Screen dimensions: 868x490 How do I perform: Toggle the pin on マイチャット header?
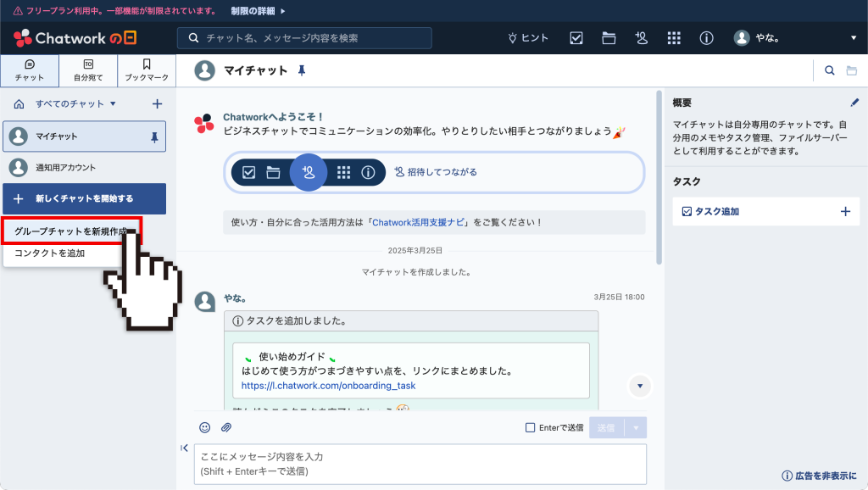click(302, 71)
